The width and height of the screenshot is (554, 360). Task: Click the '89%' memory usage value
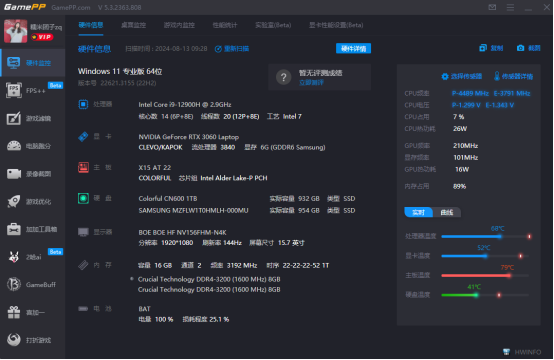tap(460, 186)
